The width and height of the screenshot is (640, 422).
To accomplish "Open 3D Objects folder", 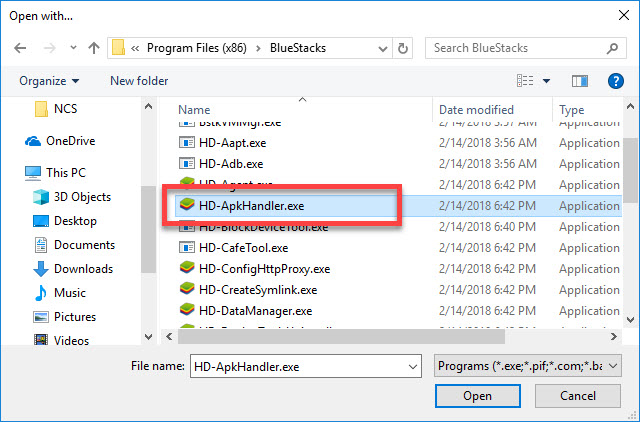I will tap(72, 197).
